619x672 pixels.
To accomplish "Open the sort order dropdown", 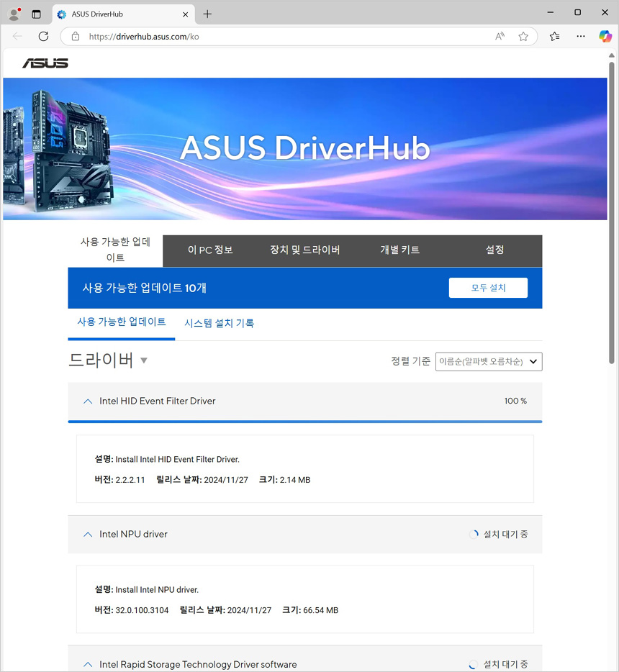I will (489, 361).
